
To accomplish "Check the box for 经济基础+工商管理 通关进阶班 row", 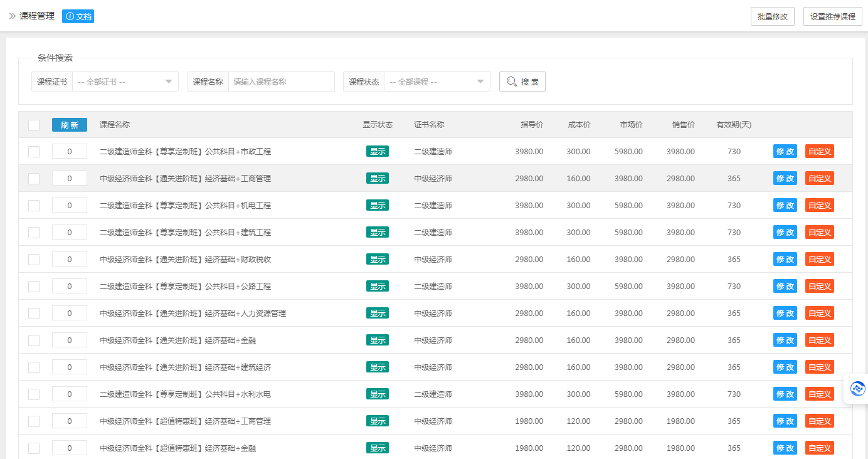I will click(34, 179).
